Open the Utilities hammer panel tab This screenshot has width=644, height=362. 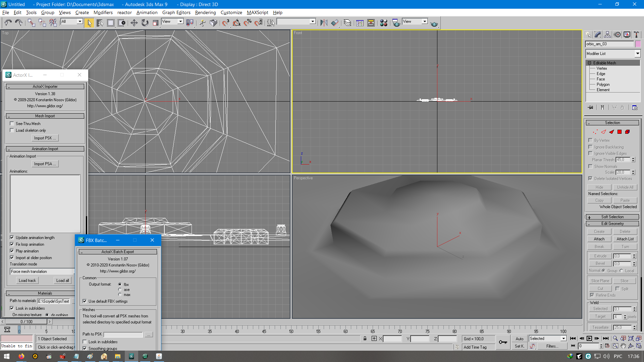(x=636, y=35)
